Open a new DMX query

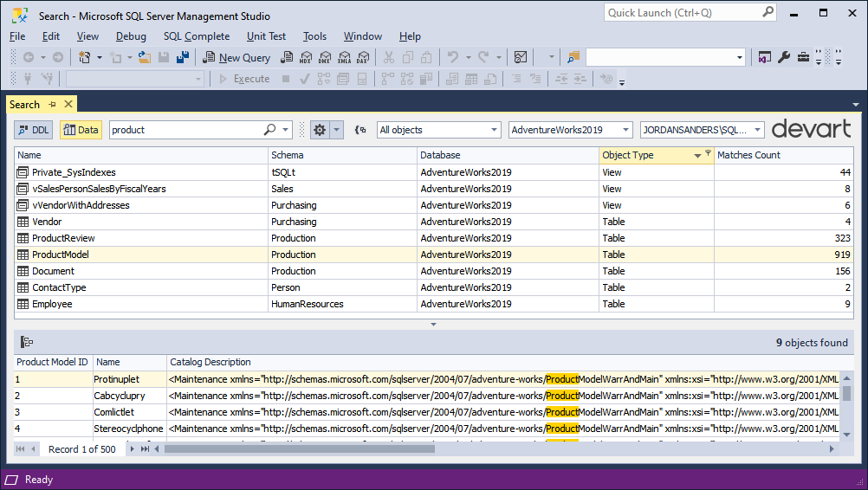click(325, 57)
